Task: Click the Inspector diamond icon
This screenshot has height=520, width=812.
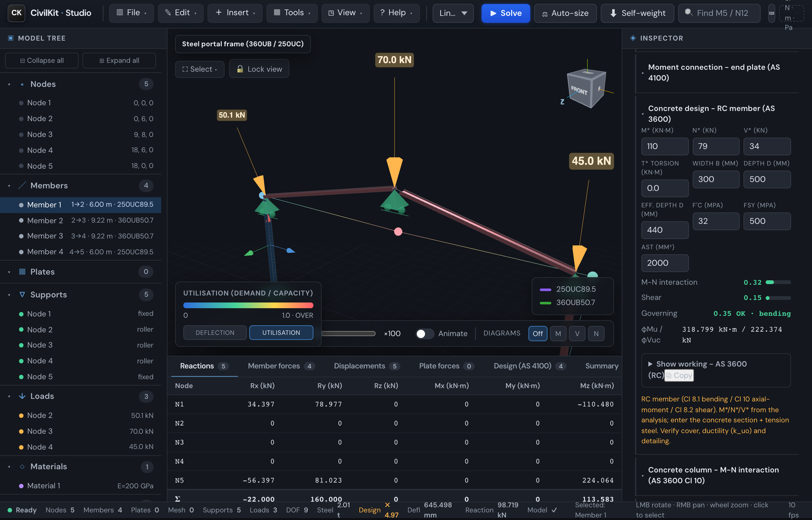Action: click(x=633, y=38)
